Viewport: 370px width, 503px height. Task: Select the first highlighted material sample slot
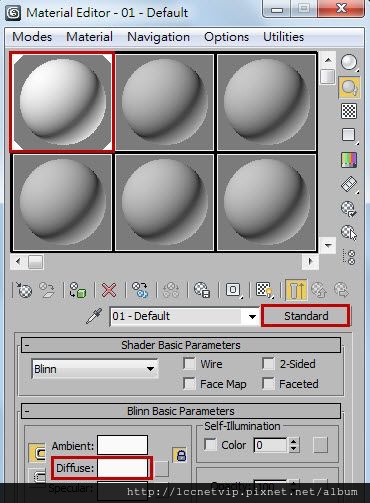click(x=62, y=102)
